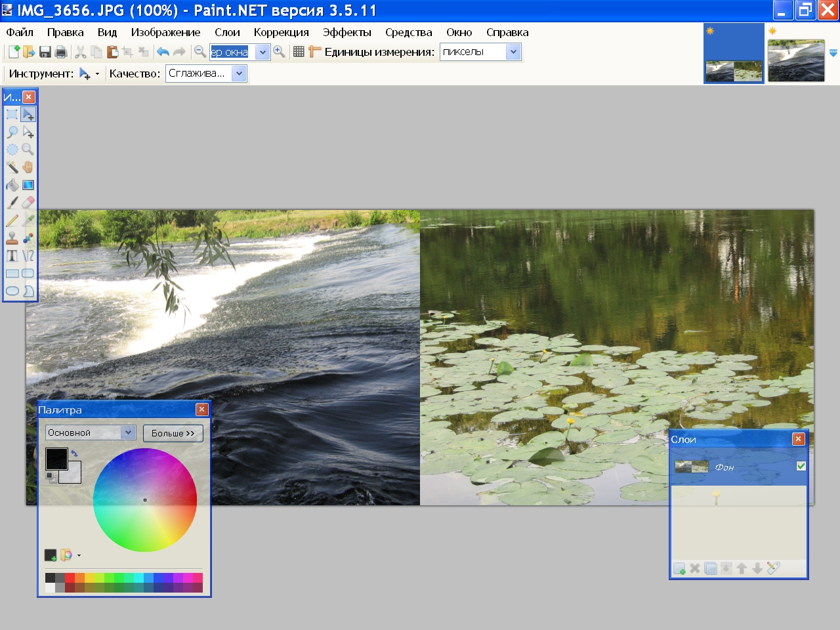Duplicate the layer in Layers panel
Image resolution: width=840 pixels, height=630 pixels.
711,568
